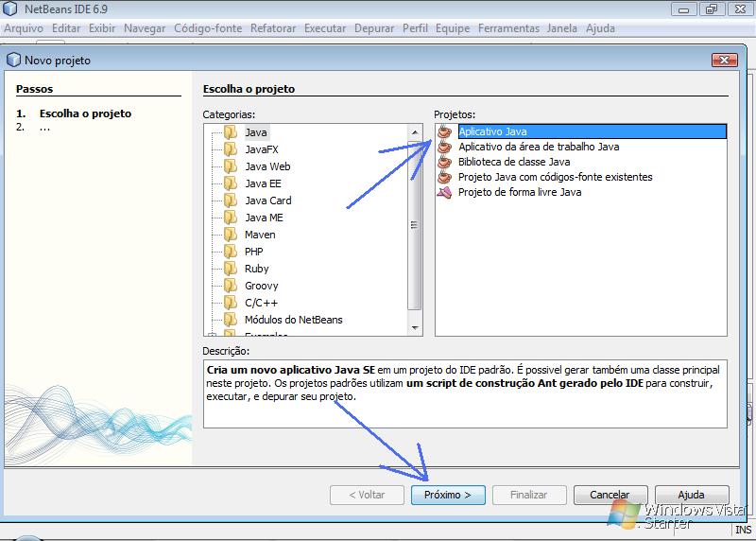Click the categories list scroll up arrow
This screenshot has width=756, height=541.
click(x=415, y=131)
